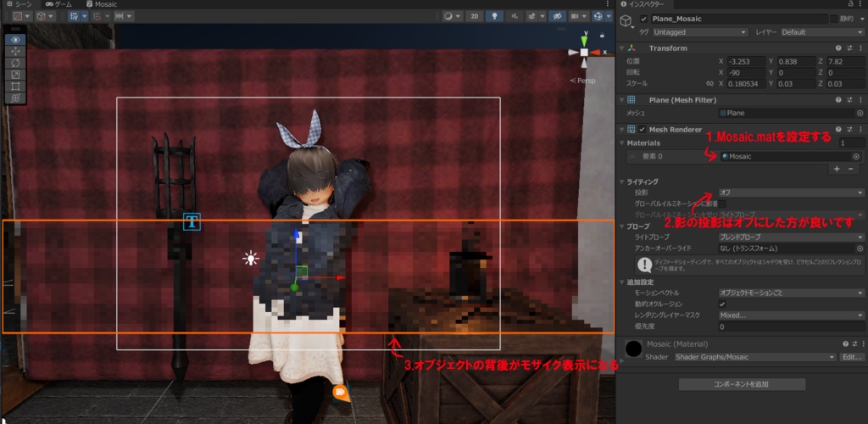
Task: Open the scene camera settings icon
Action: coord(574,16)
